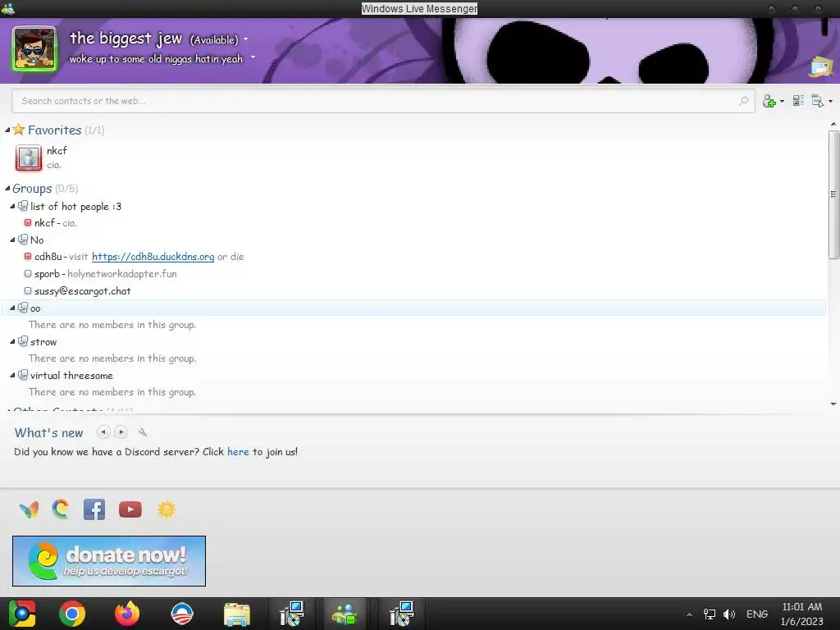Viewport: 840px width, 630px height.
Task: Show hidden system tray icons
Action: click(x=689, y=614)
